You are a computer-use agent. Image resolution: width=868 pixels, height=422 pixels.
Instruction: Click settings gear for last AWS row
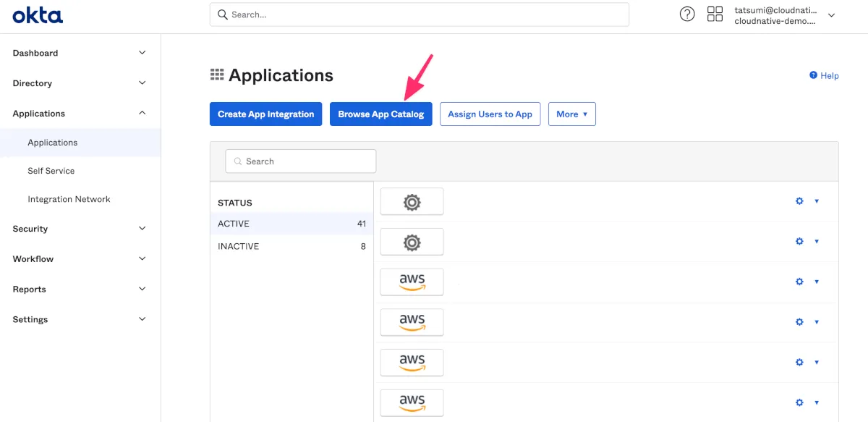[x=799, y=402]
